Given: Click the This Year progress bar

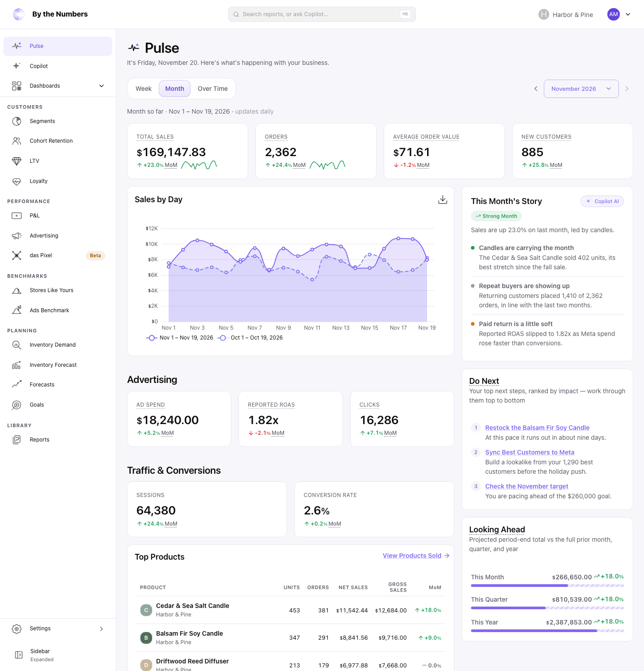Looking at the screenshot, I should [547, 631].
